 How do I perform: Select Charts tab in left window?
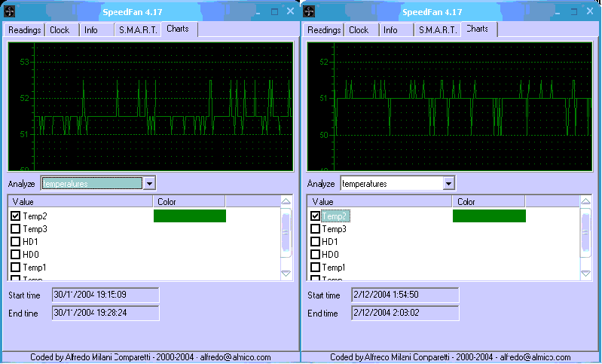pos(179,29)
